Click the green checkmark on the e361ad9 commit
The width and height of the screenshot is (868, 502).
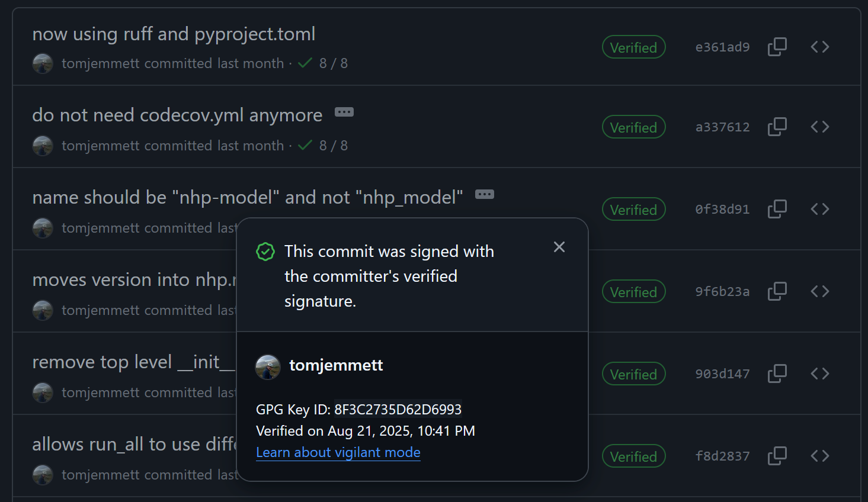[305, 63]
